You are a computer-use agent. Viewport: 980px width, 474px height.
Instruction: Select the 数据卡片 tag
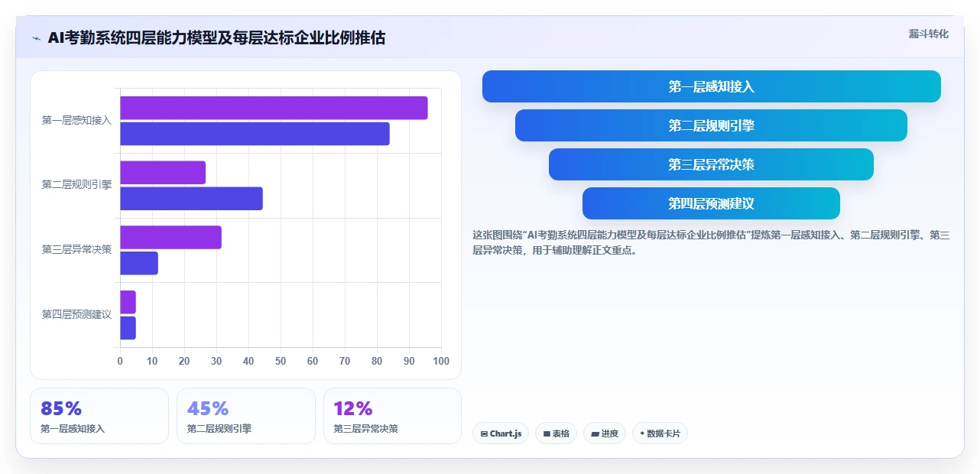[x=660, y=433]
